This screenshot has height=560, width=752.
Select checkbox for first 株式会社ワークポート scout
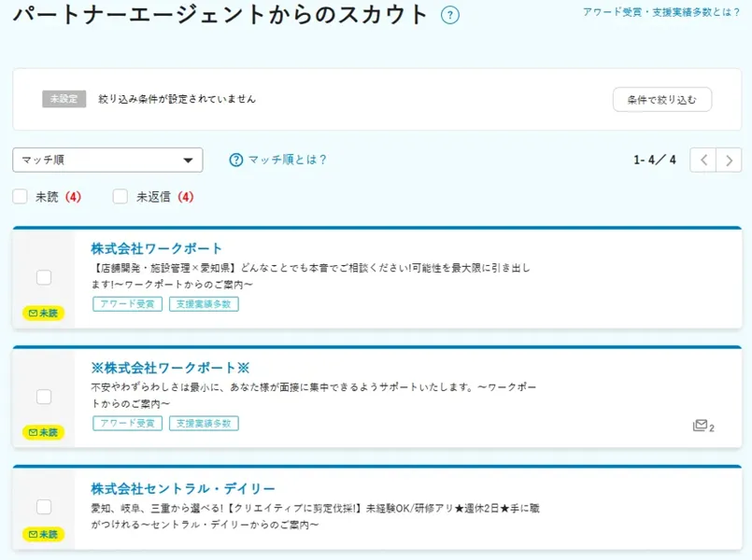pos(44,277)
